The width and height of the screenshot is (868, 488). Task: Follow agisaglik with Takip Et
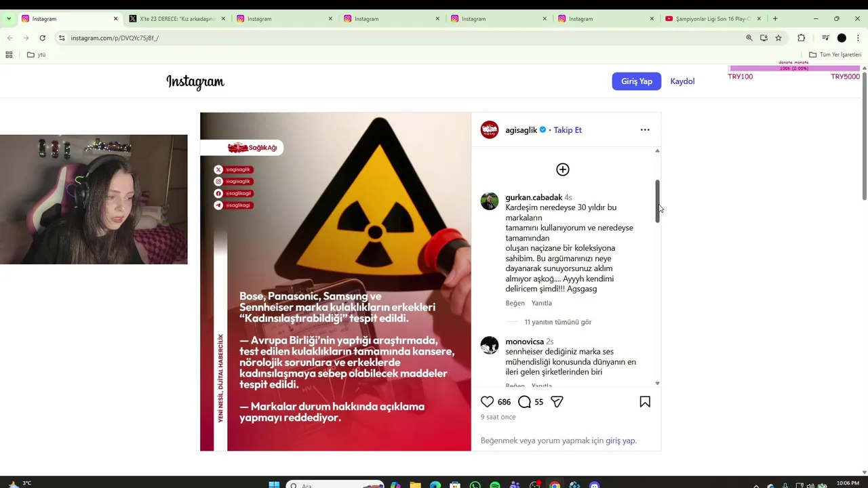[568, 130]
